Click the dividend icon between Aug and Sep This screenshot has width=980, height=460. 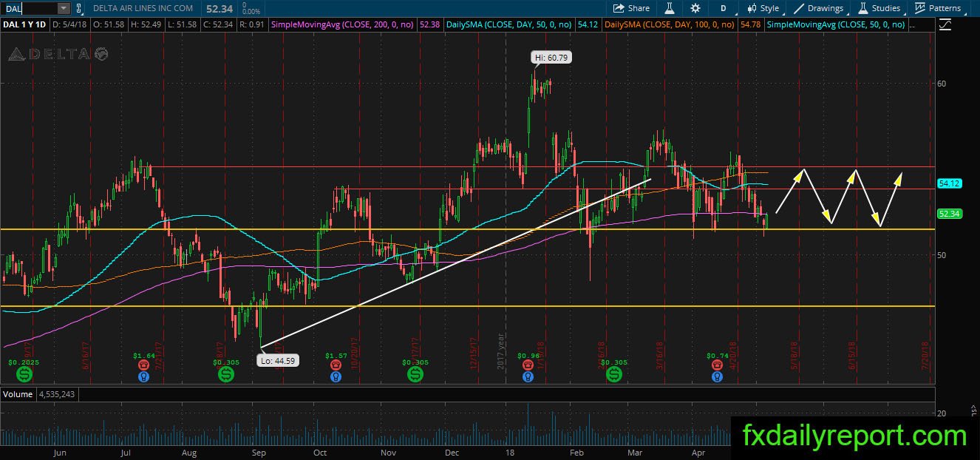[225, 376]
